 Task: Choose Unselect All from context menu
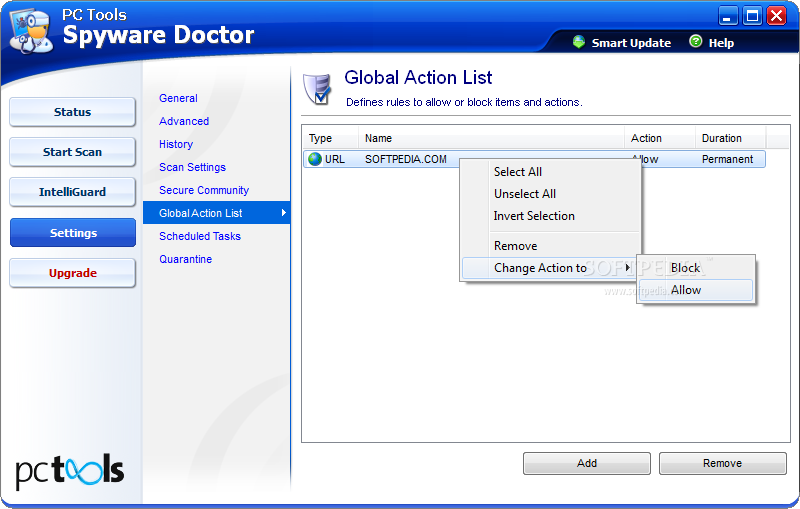pos(551,194)
